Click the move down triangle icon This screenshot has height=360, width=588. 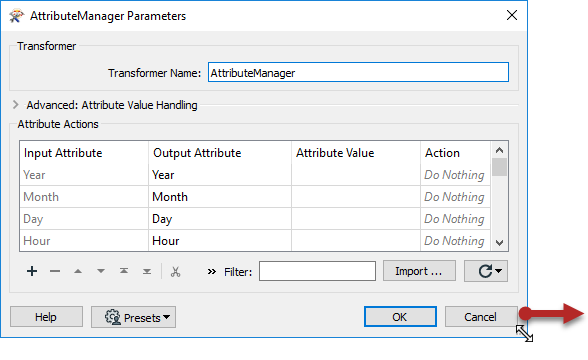tap(101, 271)
